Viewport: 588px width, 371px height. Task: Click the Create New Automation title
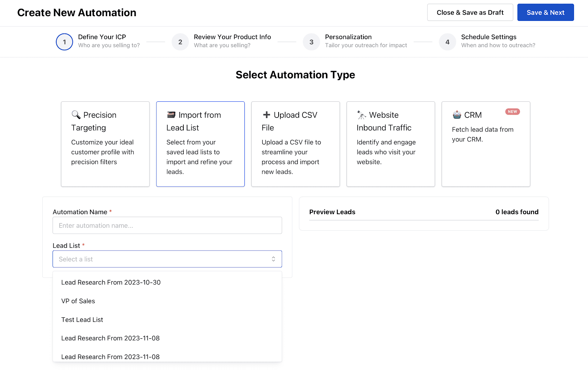pyautogui.click(x=77, y=12)
